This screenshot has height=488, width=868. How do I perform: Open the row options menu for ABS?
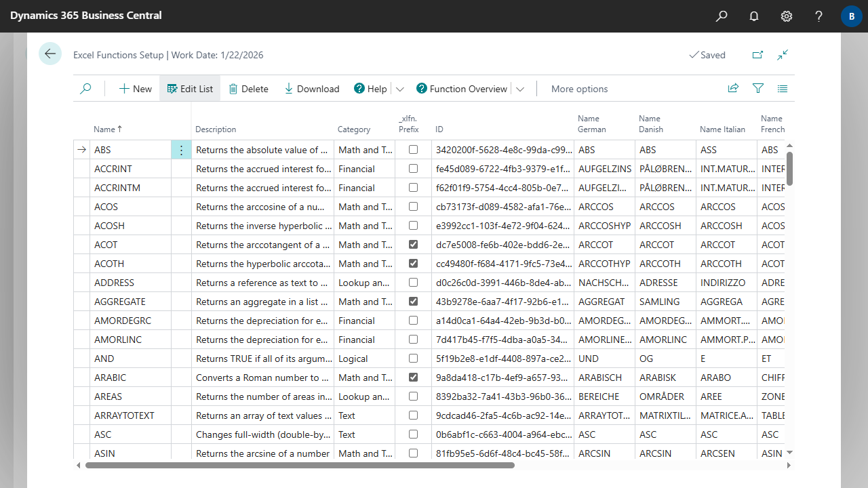181,150
